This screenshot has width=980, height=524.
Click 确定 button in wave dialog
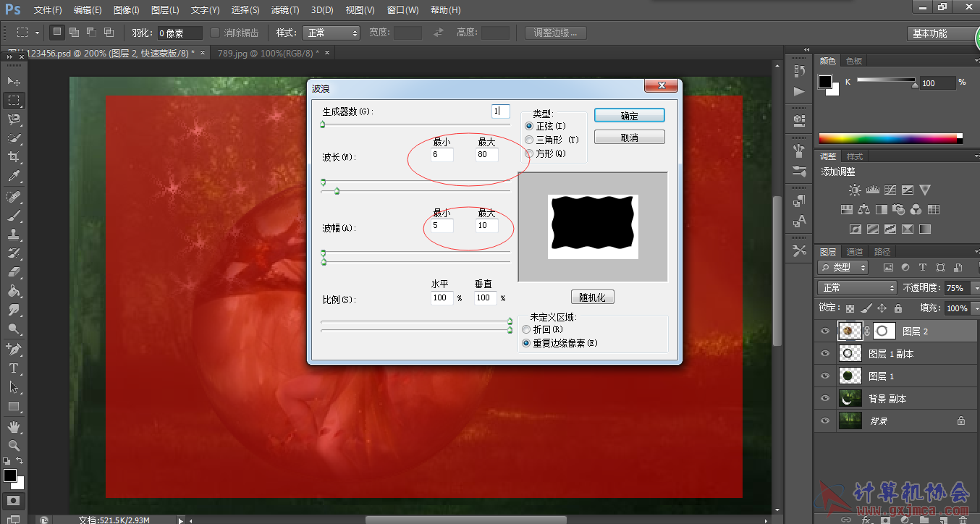[x=630, y=116]
